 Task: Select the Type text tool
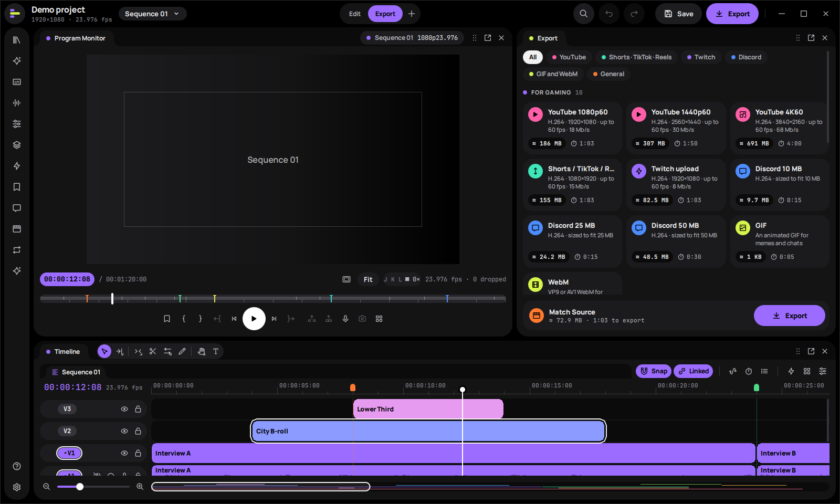tap(216, 352)
